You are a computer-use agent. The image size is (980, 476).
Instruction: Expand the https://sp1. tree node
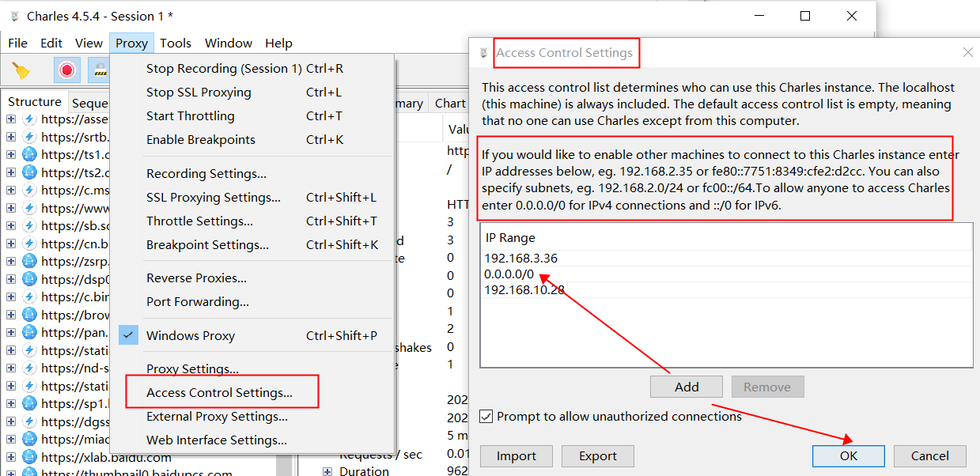(x=11, y=403)
